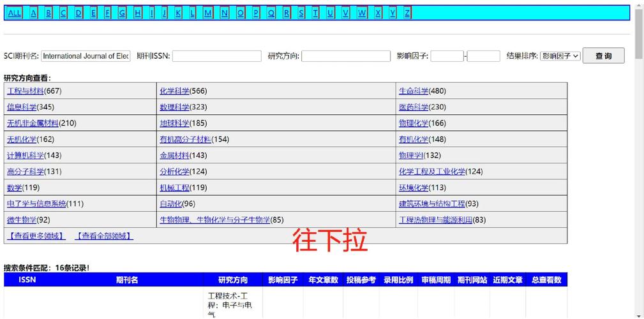This screenshot has width=644, height=319.
Task: Click the 研究方向 input box
Action: pos(346,56)
